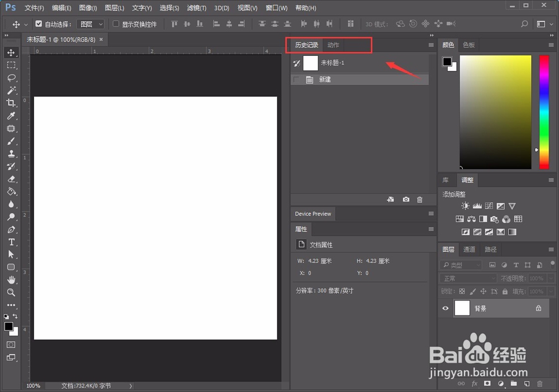The image size is (559, 392).
Task: Change screen mode icon in toolbox
Action: tap(11, 357)
